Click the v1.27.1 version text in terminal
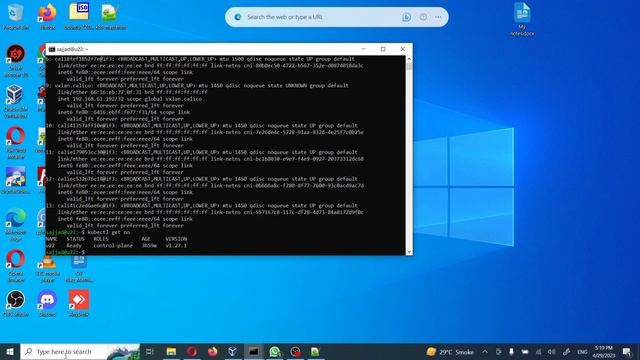The width and height of the screenshot is (640, 360). point(176,246)
